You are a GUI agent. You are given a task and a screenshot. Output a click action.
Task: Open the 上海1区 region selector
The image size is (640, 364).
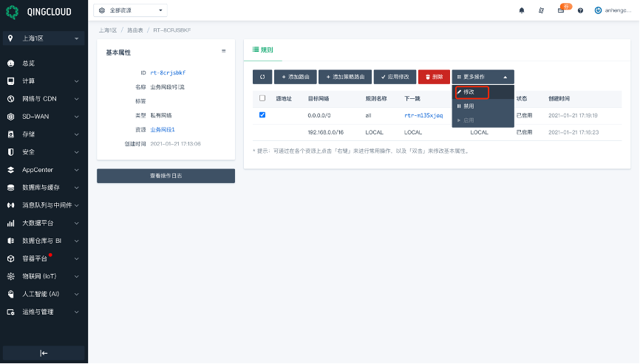pos(44,38)
